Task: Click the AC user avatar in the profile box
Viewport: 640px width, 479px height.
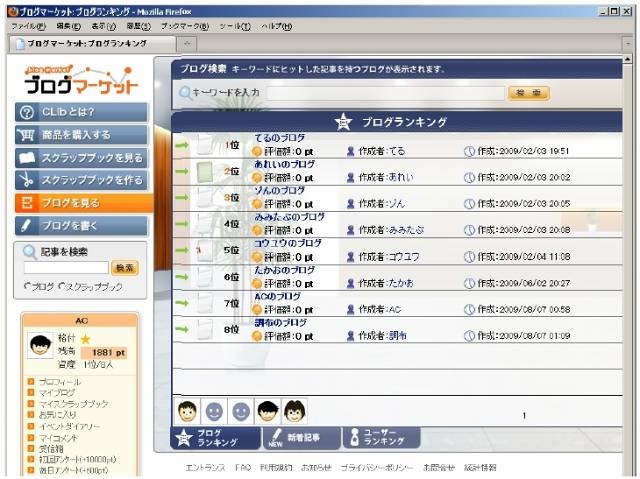Action: tap(40, 345)
